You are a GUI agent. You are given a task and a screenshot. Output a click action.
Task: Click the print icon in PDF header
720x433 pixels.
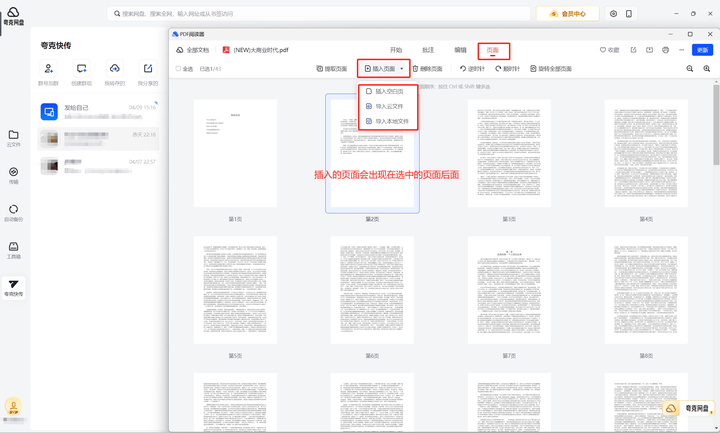[665, 50]
